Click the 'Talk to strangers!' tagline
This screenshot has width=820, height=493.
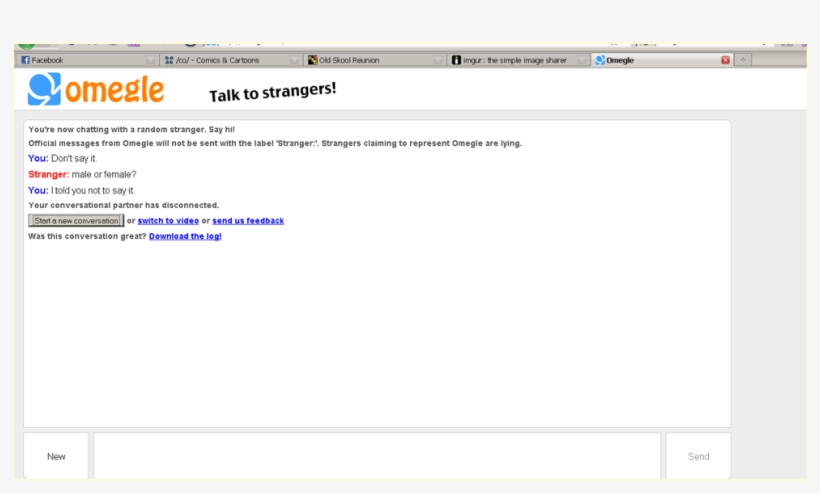[x=272, y=92]
